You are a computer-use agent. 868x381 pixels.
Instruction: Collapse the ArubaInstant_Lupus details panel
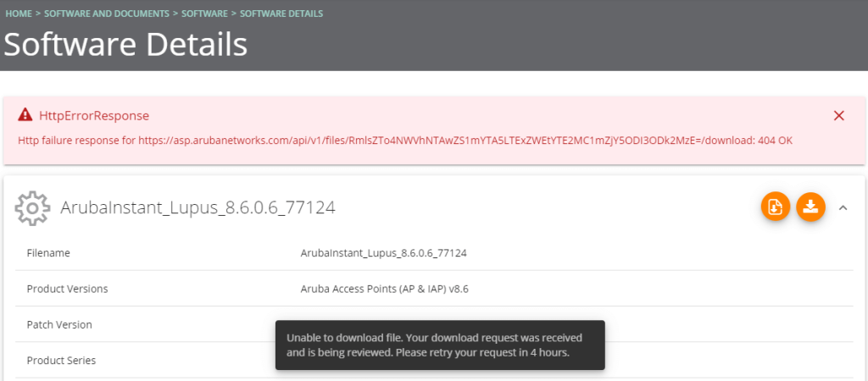click(843, 208)
